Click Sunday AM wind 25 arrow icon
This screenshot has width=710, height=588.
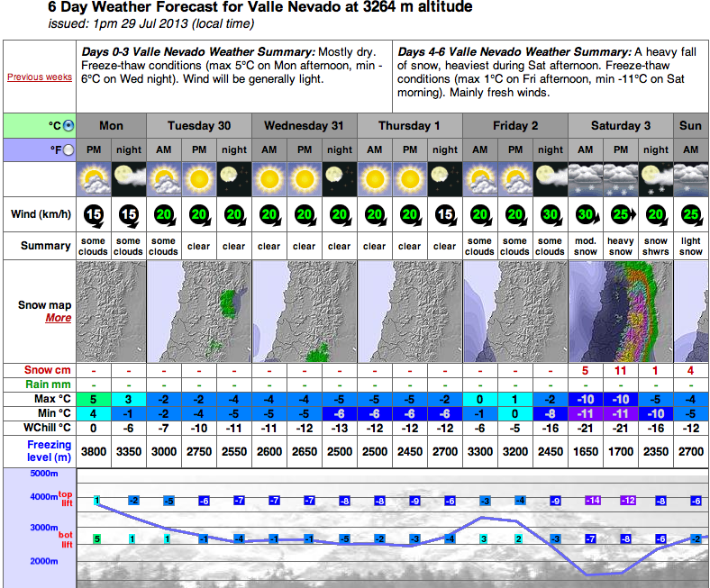click(691, 215)
